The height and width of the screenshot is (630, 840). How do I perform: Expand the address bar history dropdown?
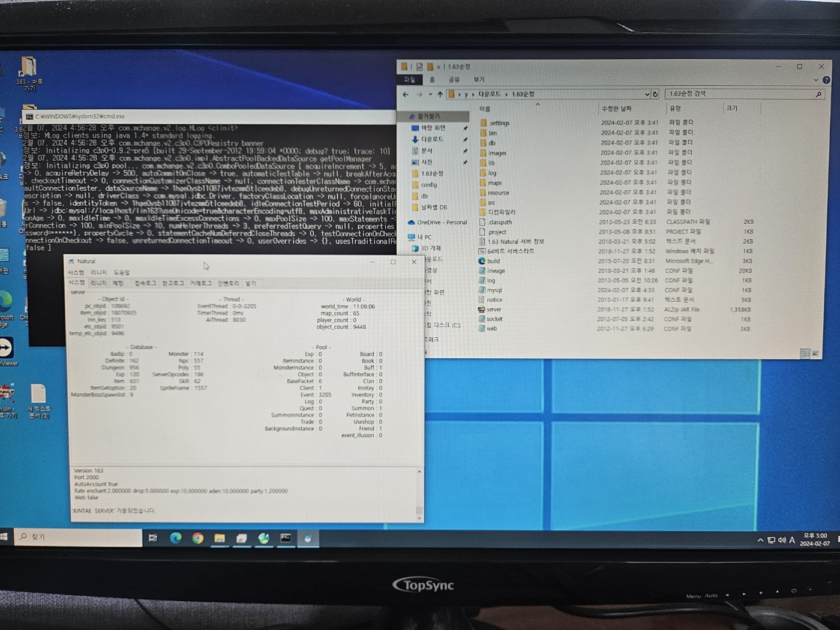tap(647, 94)
